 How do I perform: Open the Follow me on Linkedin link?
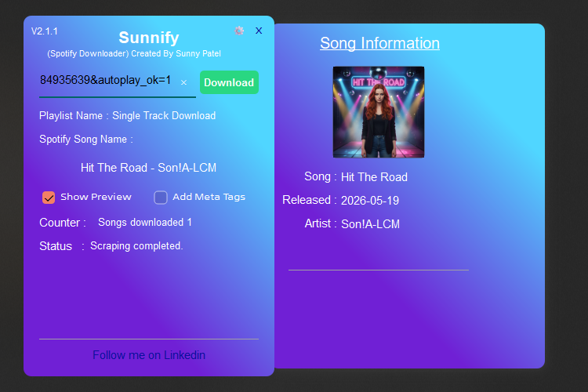point(149,355)
